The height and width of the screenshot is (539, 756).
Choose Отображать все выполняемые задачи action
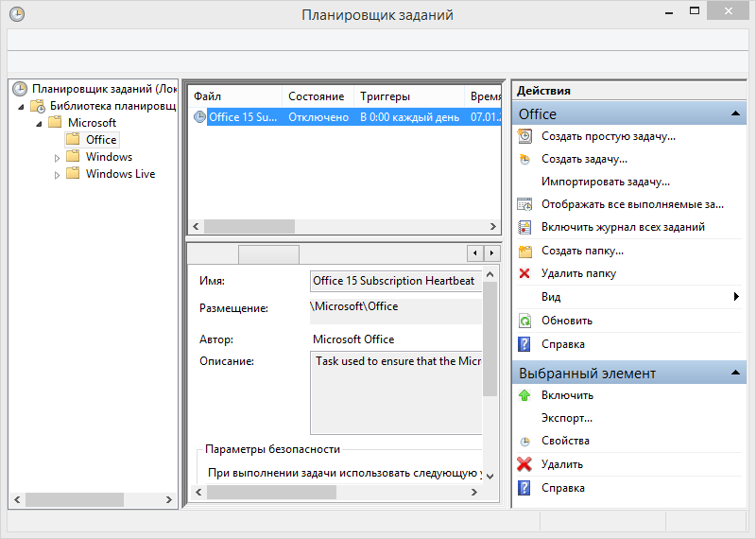pos(632,204)
